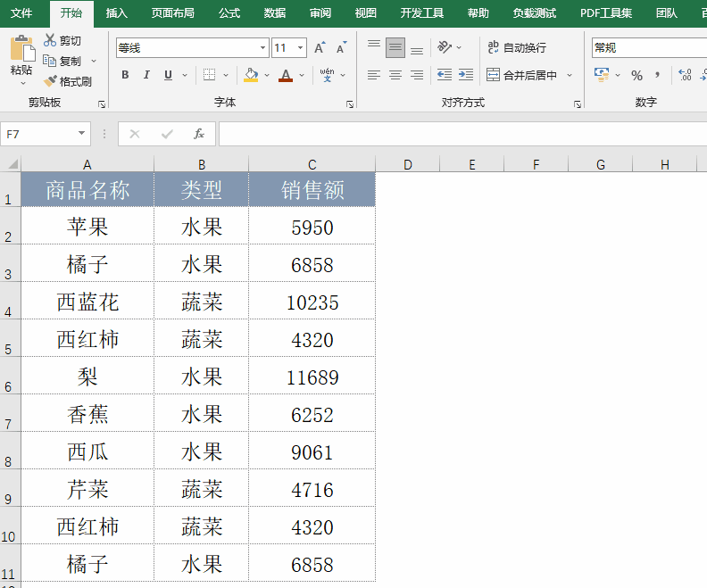Align text left
The width and height of the screenshot is (707, 588).
click(374, 75)
